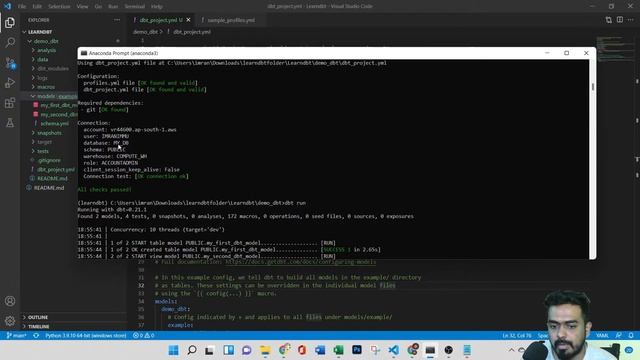Open the Explorer view in the activity bar

10,22
